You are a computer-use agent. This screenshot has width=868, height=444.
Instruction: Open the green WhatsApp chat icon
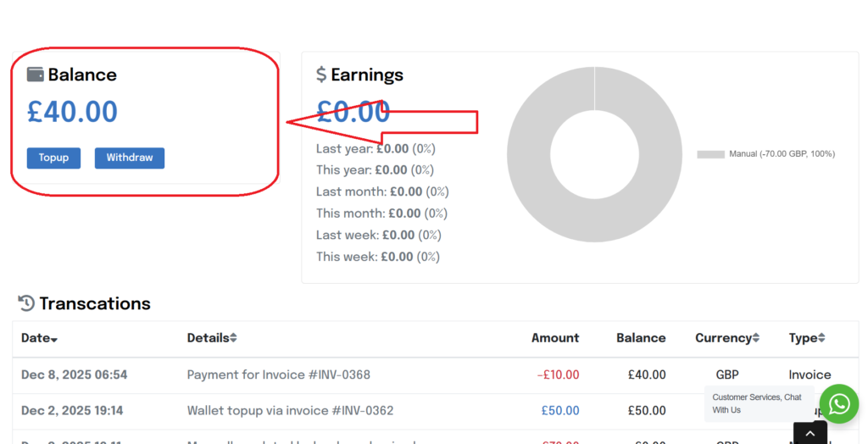coord(838,403)
